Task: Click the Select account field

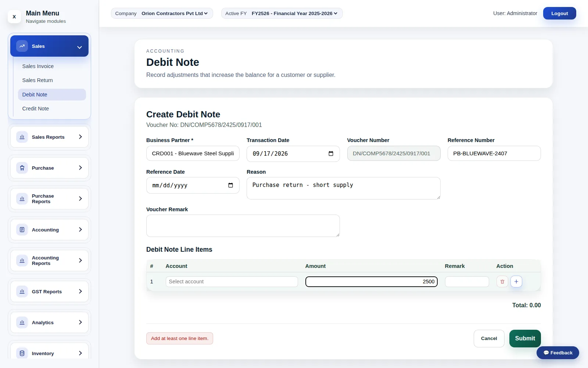Action: point(232,282)
